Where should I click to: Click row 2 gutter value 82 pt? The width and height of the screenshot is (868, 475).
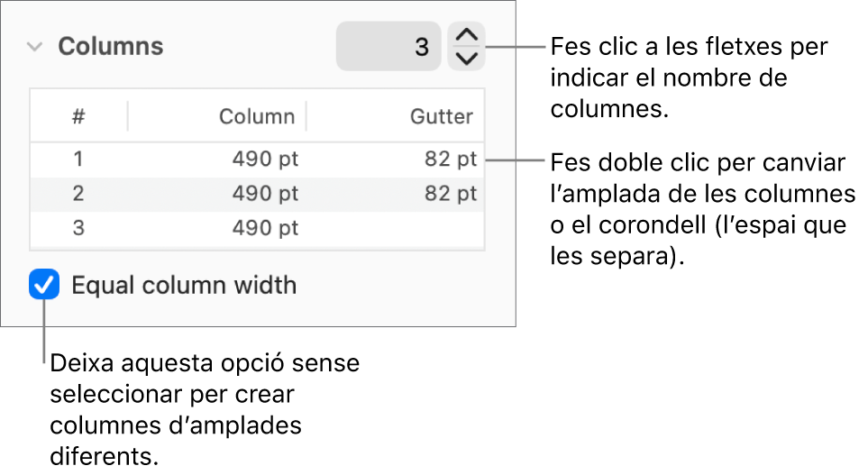451,194
